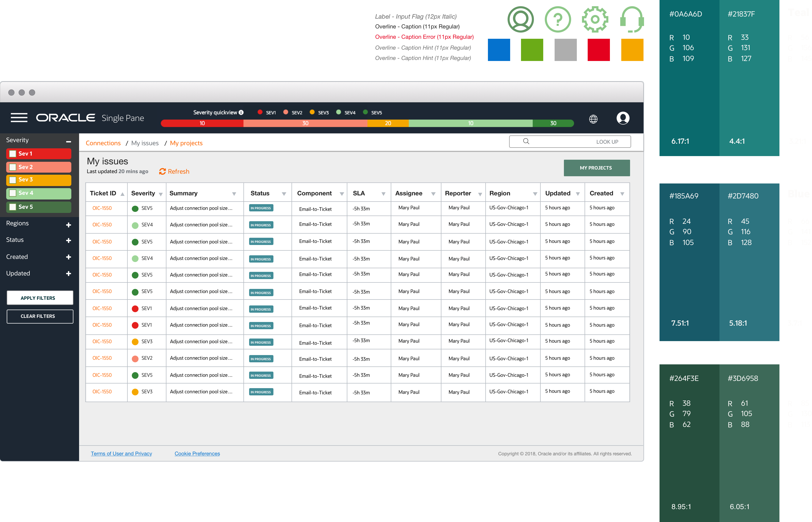Click the SEV3 orange legend dot
Viewport: 812px width, 522px height.
click(x=312, y=112)
